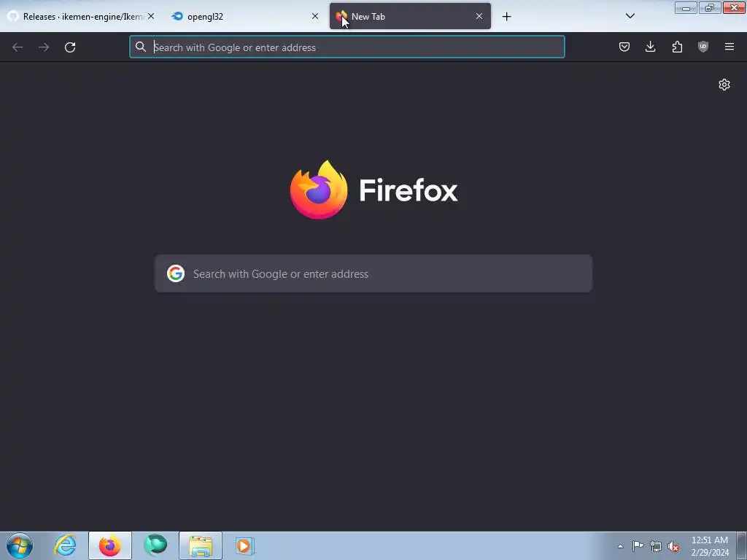Viewport: 747px width, 560px height.
Task: Click the network status tray icon
Action: [x=656, y=546]
